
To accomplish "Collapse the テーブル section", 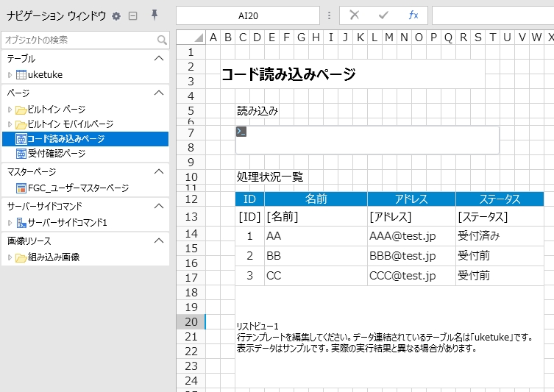I will (x=158, y=58).
